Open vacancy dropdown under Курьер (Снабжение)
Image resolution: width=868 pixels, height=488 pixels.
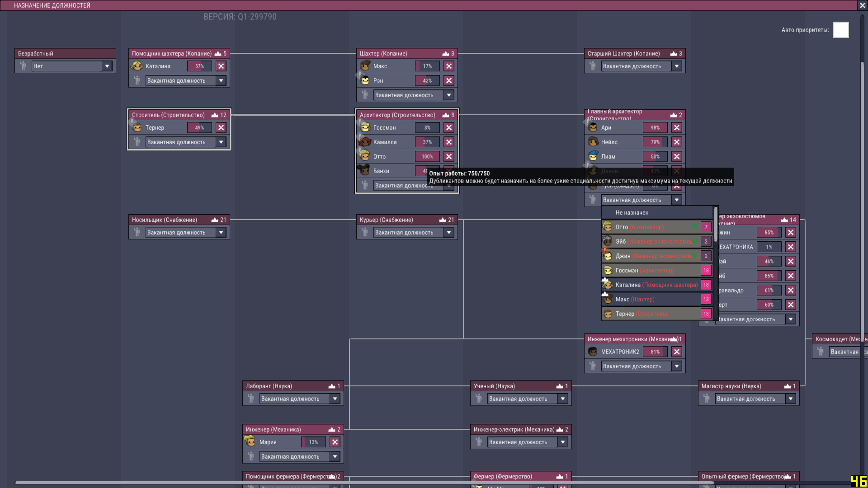(x=448, y=232)
